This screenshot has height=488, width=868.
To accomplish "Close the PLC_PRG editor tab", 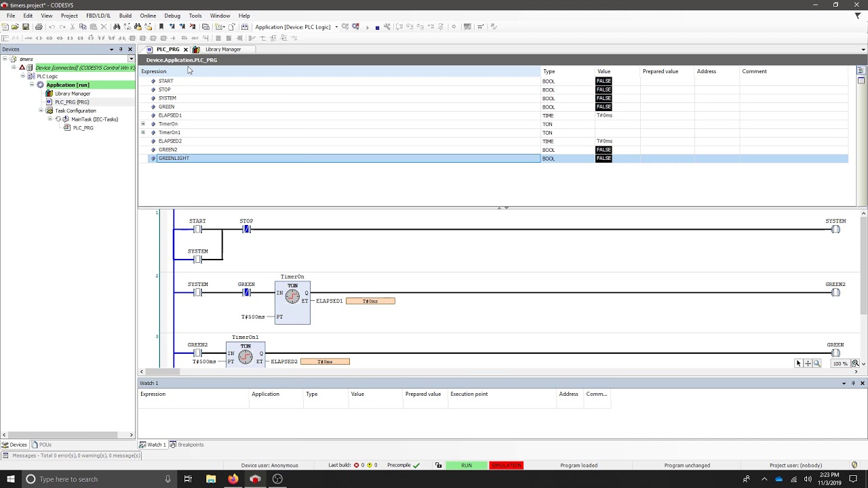I will click(185, 49).
